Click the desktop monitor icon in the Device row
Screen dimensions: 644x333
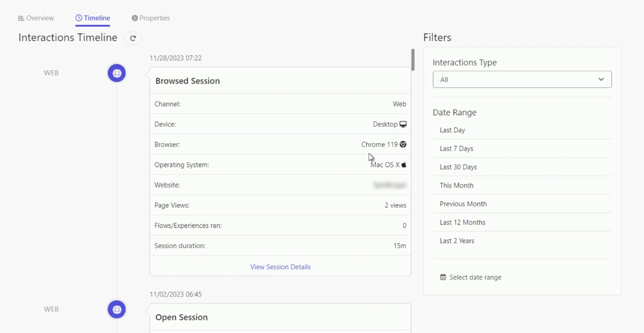pos(403,124)
